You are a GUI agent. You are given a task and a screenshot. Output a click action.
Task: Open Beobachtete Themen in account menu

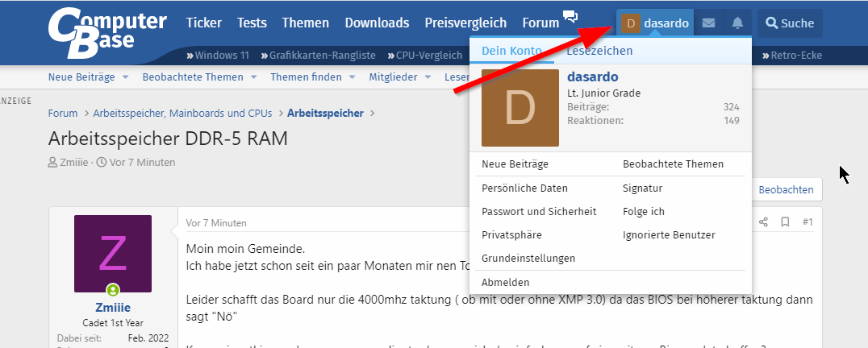(x=673, y=164)
